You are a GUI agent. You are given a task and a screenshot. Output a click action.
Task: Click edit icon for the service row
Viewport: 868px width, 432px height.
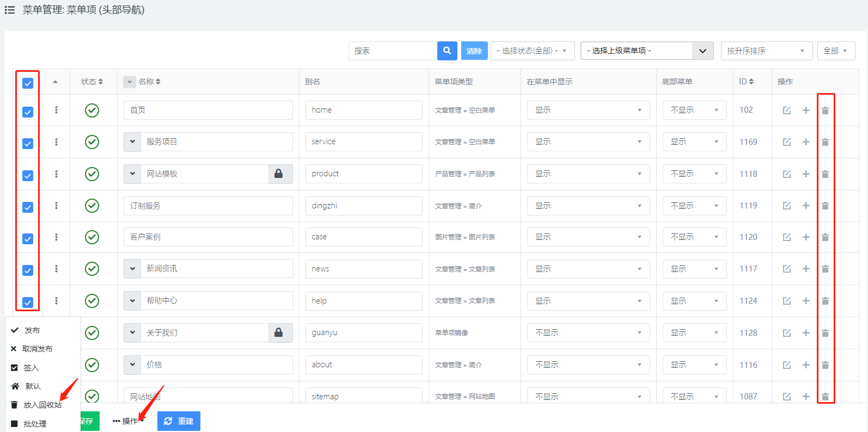pos(787,142)
